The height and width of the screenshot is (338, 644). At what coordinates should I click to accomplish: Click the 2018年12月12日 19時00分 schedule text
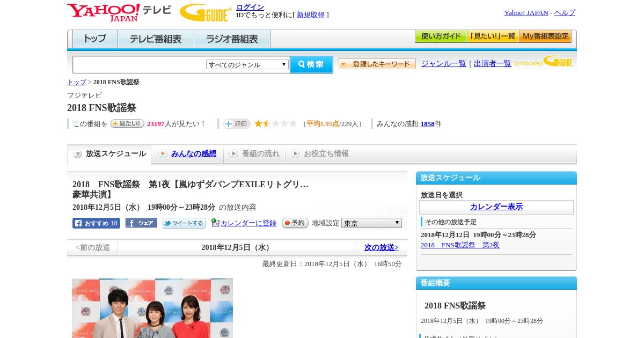pyautogui.click(x=478, y=235)
